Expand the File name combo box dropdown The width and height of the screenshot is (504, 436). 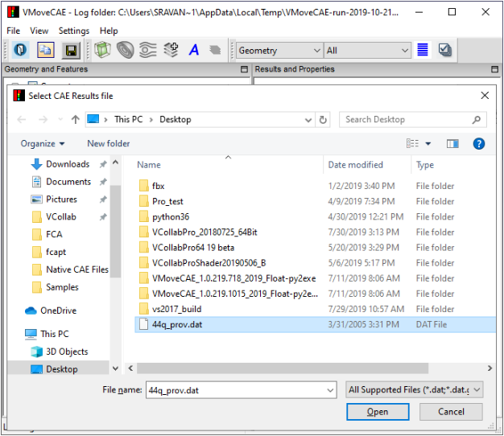330,390
